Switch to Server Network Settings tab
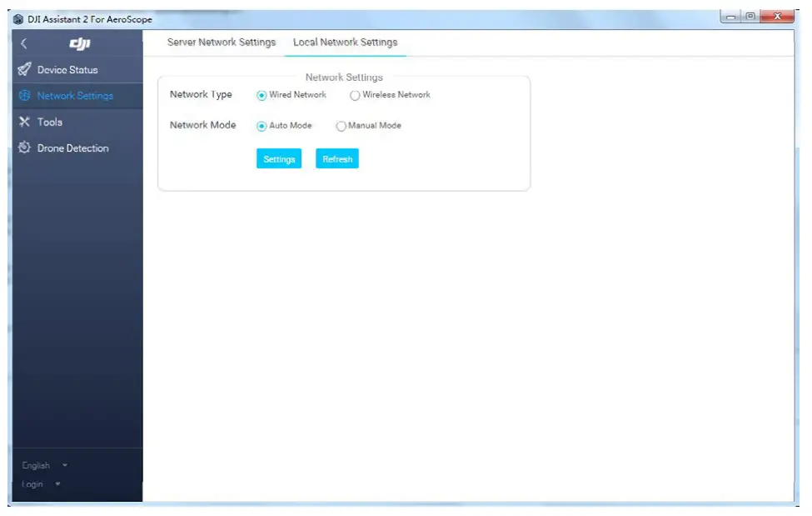 [x=222, y=43]
